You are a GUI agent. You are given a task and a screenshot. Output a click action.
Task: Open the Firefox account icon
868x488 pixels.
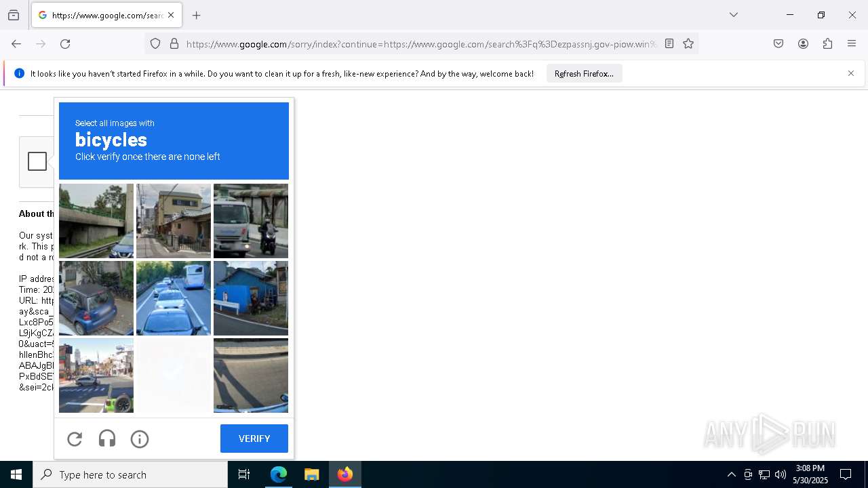click(x=803, y=44)
